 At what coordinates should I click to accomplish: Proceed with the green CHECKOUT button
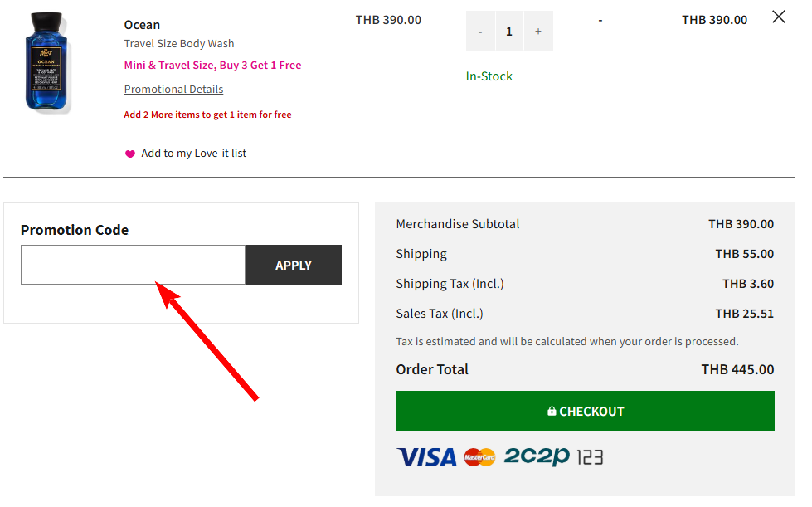(585, 411)
